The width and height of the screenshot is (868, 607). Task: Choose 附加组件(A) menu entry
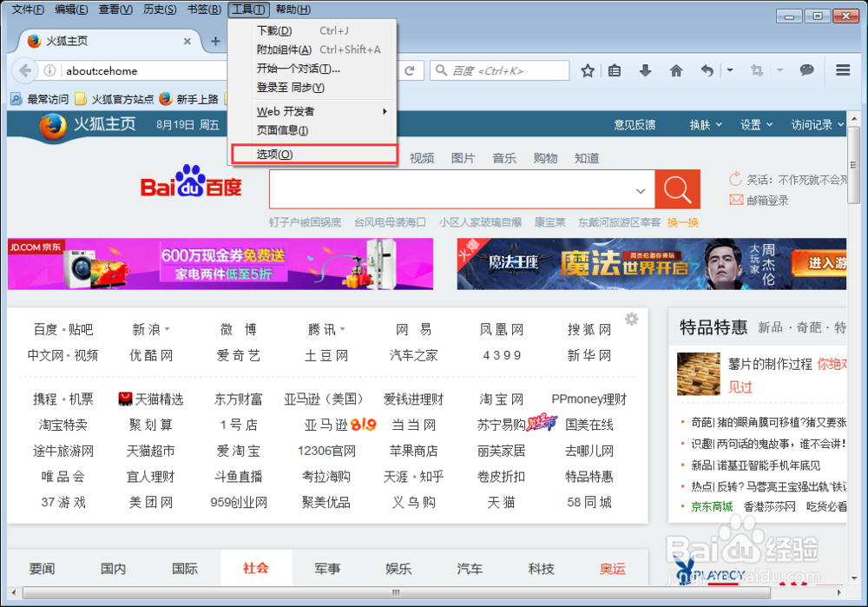tap(313, 49)
